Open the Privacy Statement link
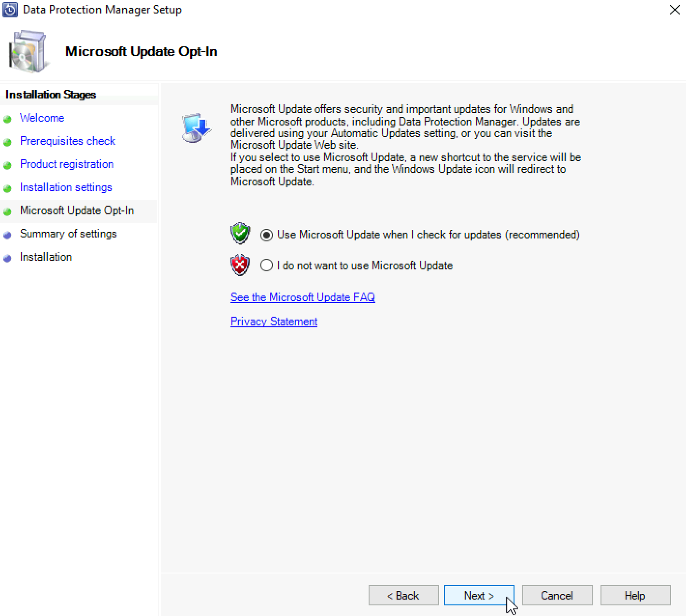The image size is (686, 616). click(274, 322)
